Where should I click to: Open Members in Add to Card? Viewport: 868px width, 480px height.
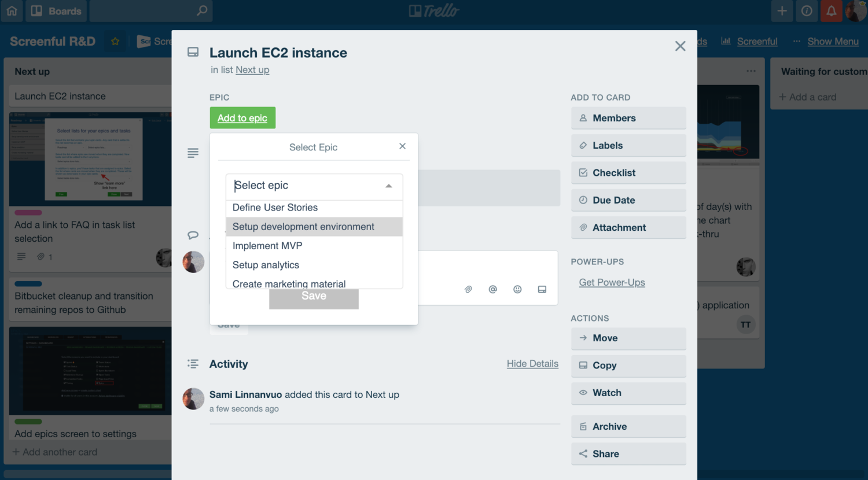[628, 118]
